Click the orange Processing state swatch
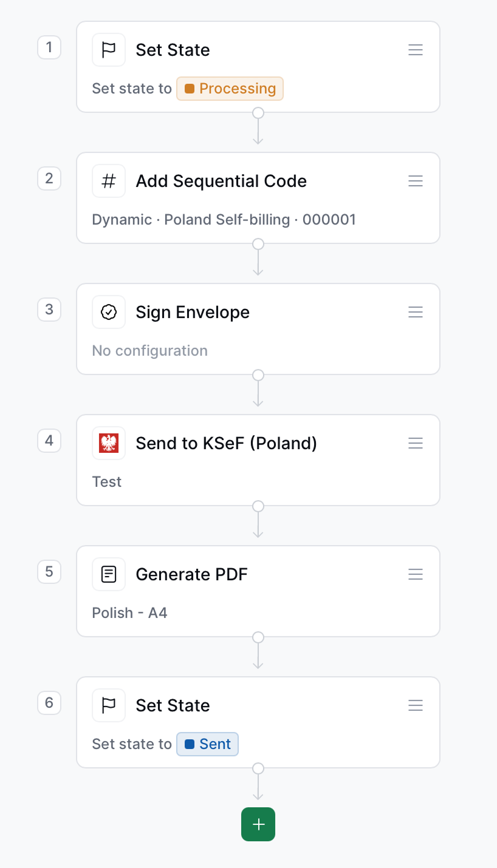 (190, 88)
